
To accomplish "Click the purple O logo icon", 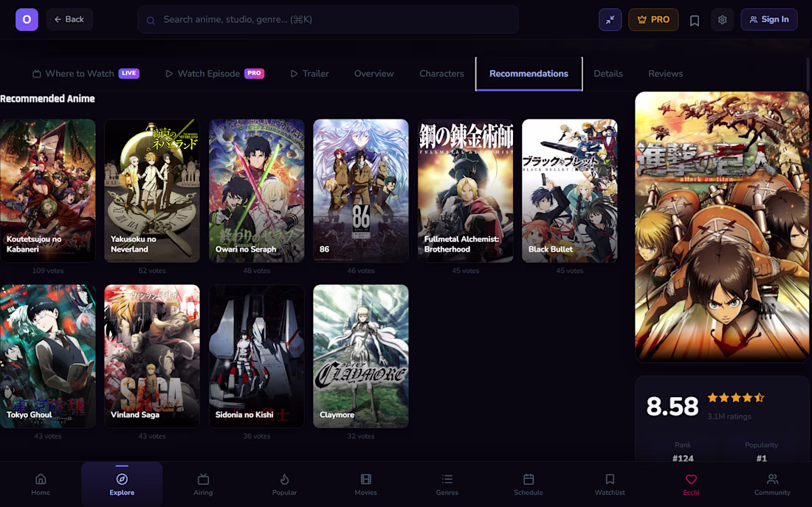I will [x=27, y=20].
